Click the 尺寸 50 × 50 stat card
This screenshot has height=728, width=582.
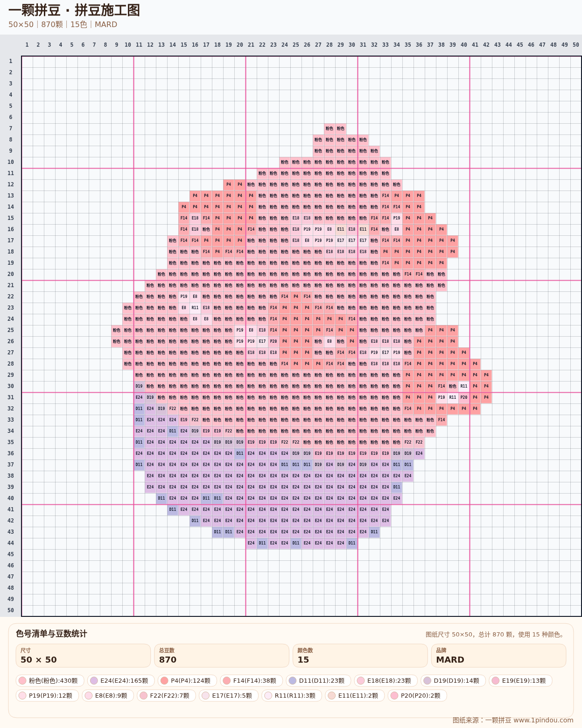tap(83, 656)
